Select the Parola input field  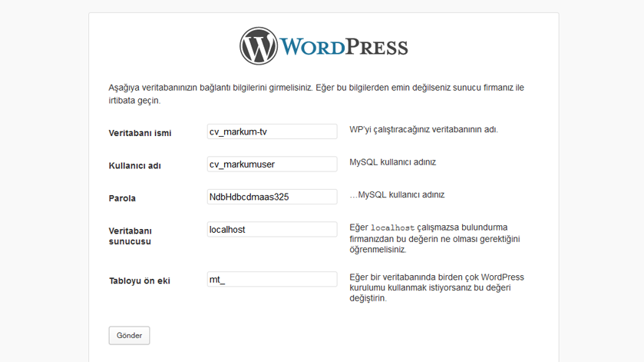(272, 197)
